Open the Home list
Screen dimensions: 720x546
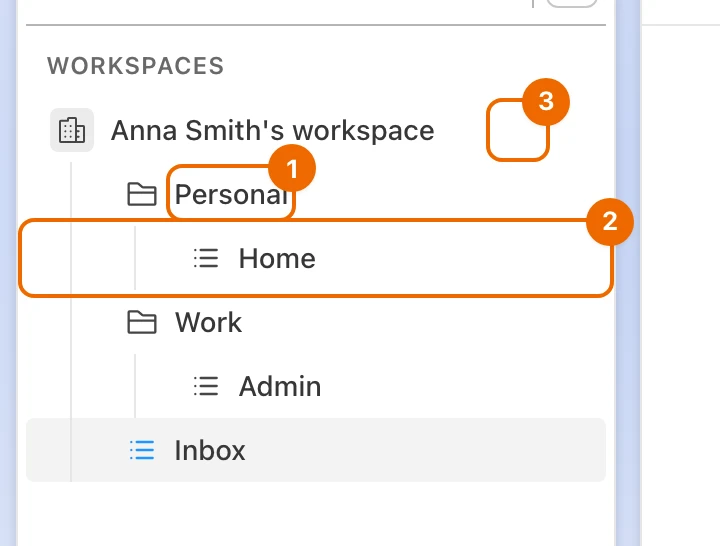point(316,258)
